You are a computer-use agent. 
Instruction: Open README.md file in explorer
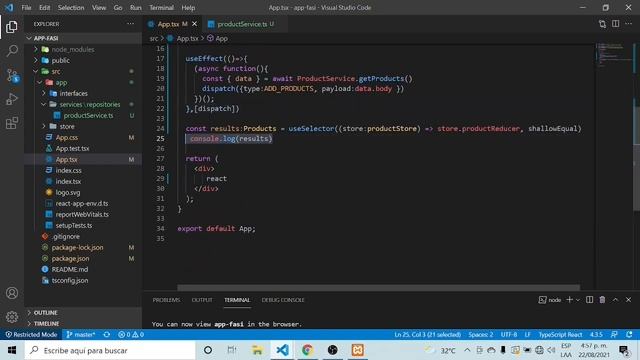[70, 269]
